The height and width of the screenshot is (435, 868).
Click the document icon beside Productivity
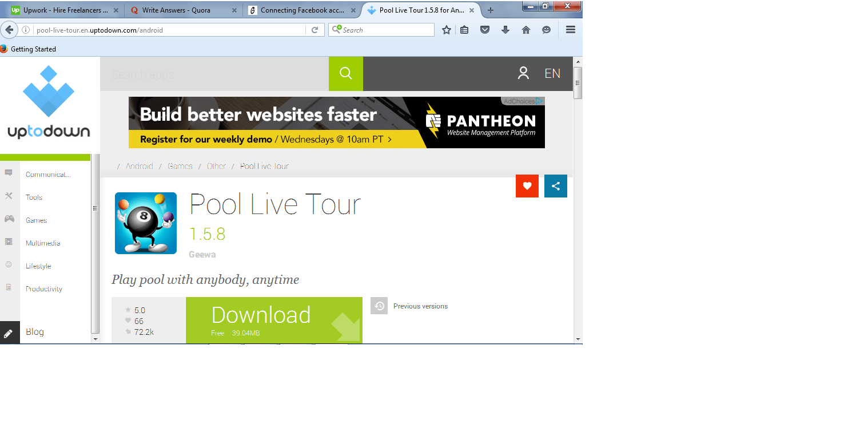tap(9, 287)
